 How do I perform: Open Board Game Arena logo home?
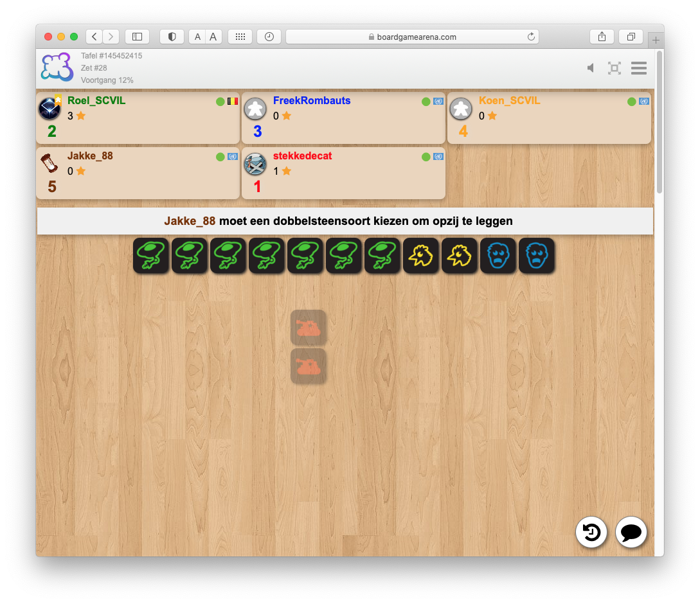click(57, 67)
